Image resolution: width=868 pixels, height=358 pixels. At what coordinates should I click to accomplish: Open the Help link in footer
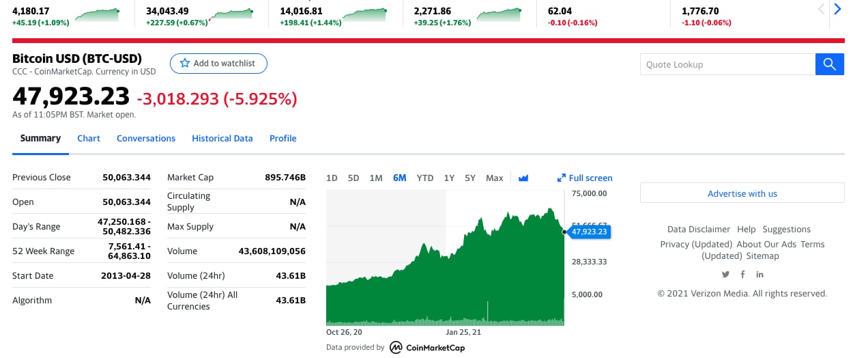(x=747, y=230)
